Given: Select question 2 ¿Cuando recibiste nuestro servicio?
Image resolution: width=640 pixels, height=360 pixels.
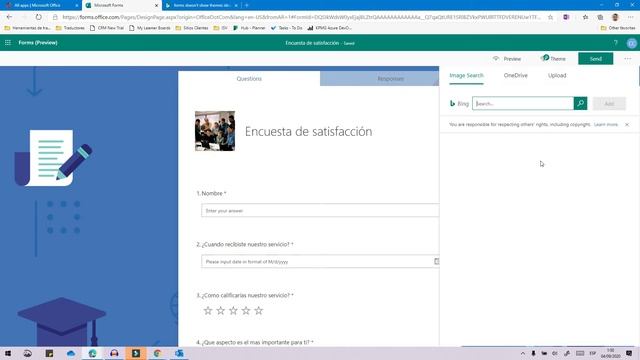Looking at the screenshot, I should (245, 244).
